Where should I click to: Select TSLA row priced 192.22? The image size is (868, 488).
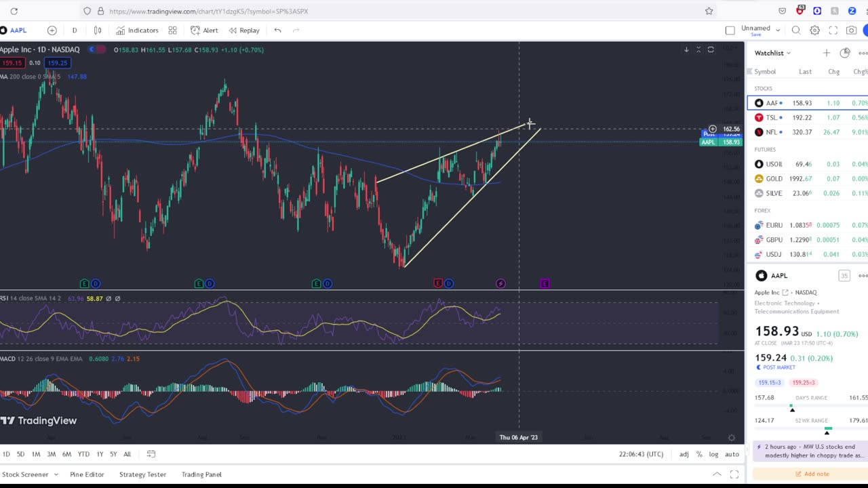point(808,117)
